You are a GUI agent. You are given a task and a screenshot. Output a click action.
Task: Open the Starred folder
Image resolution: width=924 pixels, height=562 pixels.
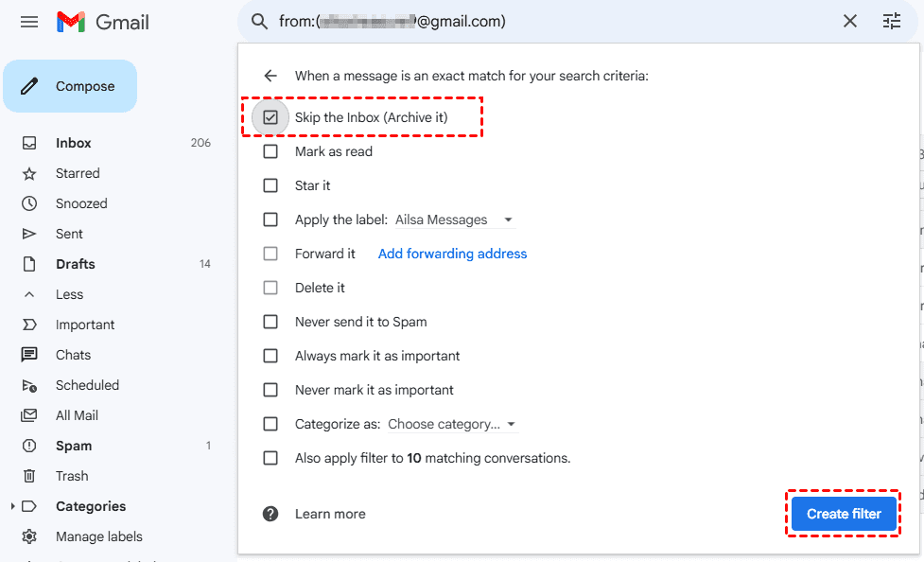pos(78,173)
